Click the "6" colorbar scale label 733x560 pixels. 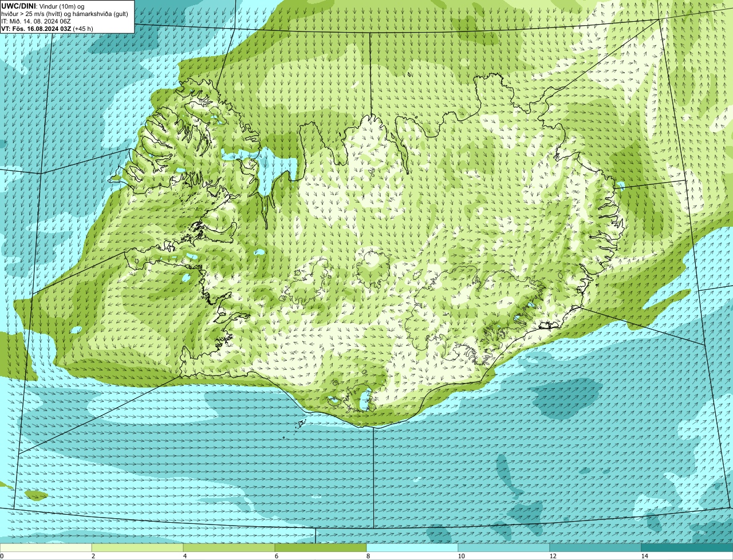(276, 556)
